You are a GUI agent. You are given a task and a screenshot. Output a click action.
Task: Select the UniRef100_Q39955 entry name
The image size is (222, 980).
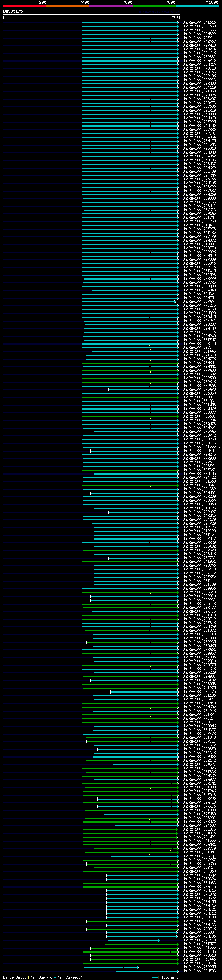pyautogui.click(x=199, y=967)
